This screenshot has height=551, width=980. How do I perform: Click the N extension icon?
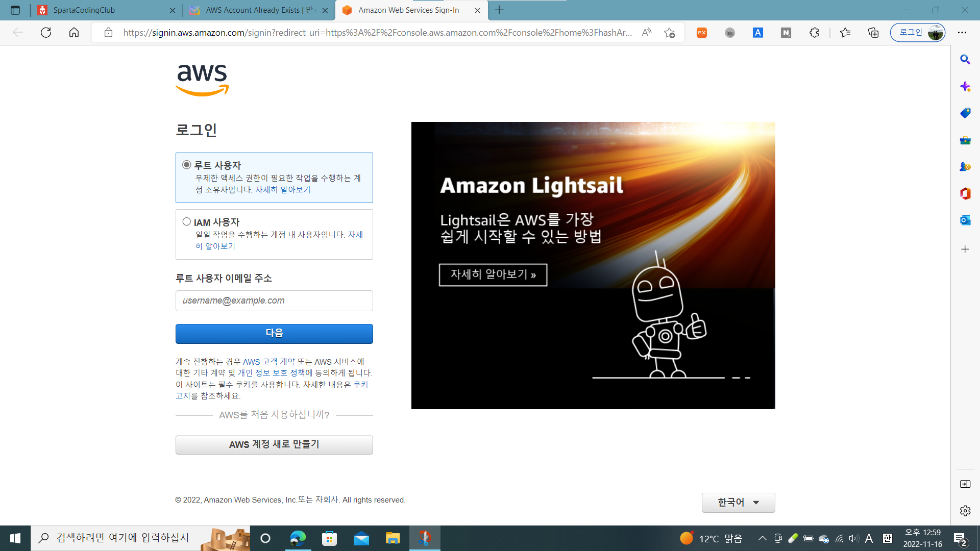tap(786, 33)
